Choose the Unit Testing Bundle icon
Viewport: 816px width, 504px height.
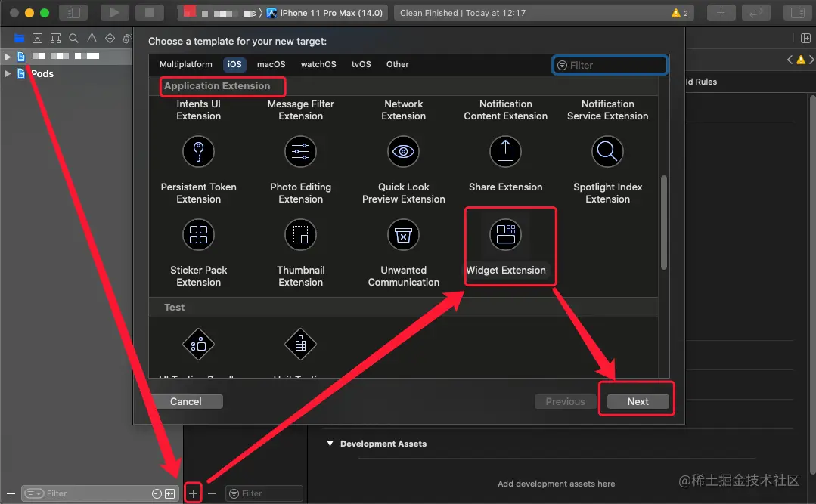(300, 344)
